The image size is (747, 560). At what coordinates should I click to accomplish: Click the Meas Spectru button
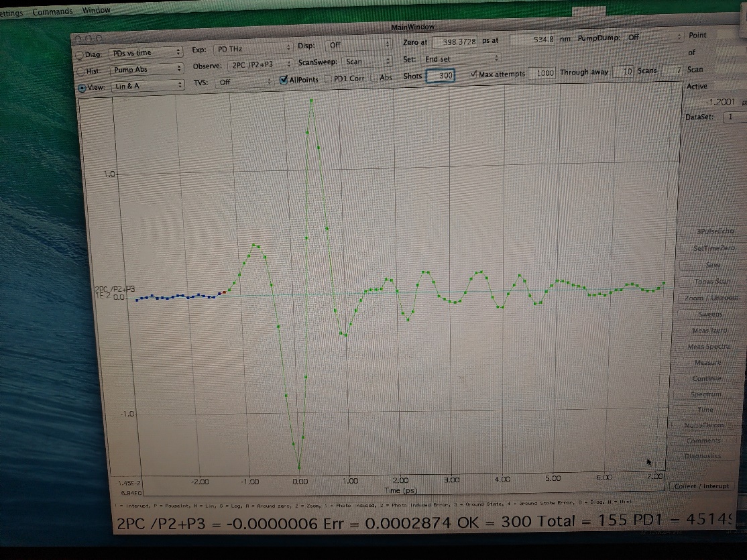(708, 347)
